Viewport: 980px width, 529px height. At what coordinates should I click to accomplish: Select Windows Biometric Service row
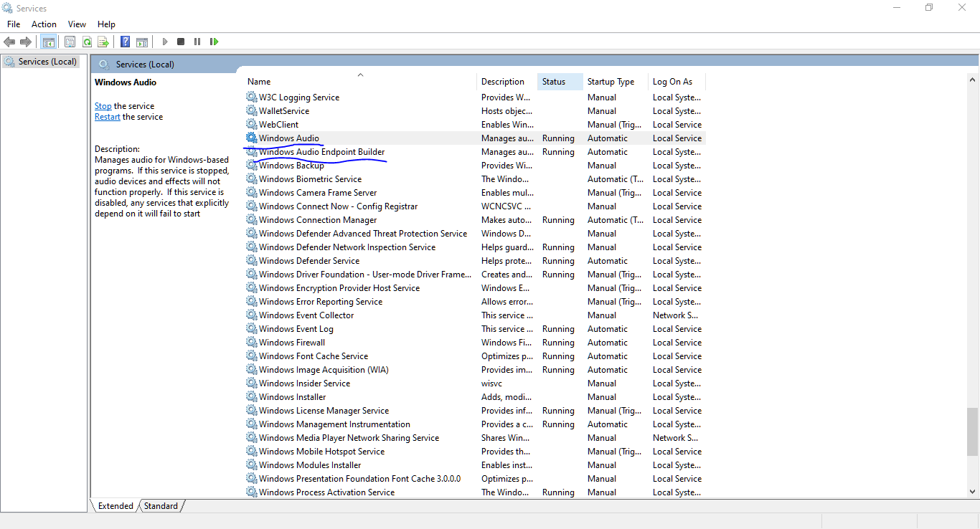point(475,179)
